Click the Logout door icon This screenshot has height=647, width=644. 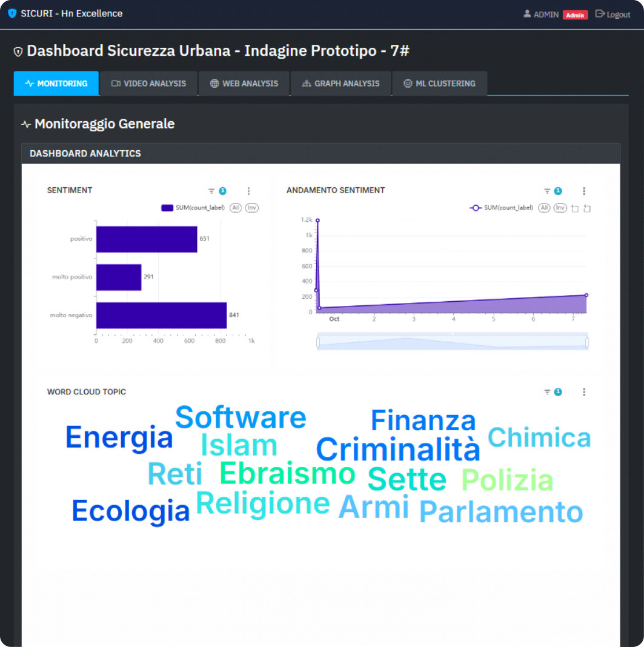[x=599, y=13]
